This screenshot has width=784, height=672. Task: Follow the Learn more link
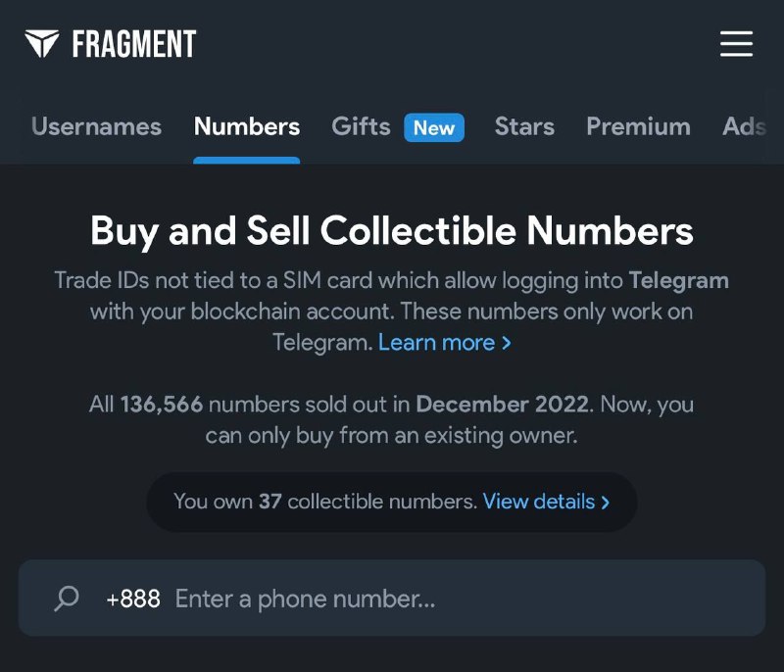(436, 343)
